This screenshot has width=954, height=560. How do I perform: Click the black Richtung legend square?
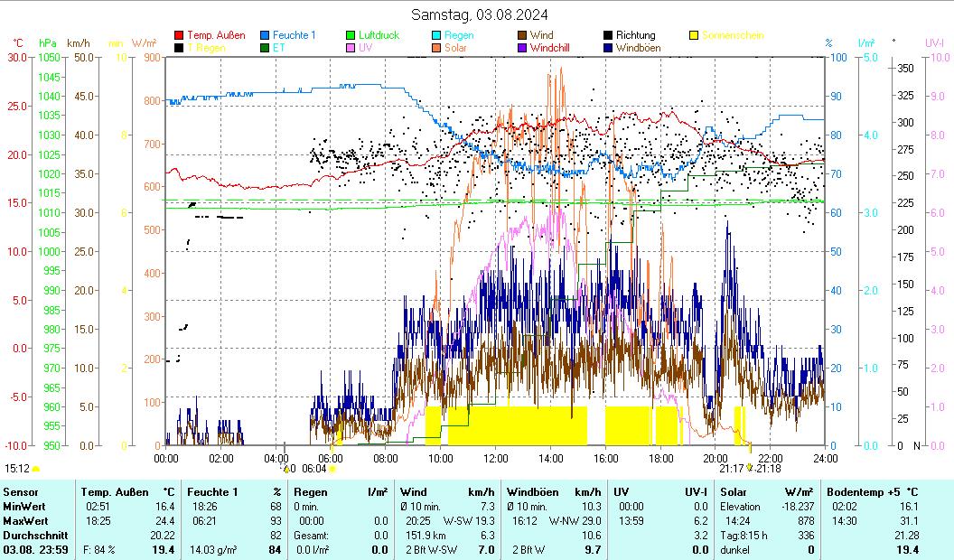point(608,35)
